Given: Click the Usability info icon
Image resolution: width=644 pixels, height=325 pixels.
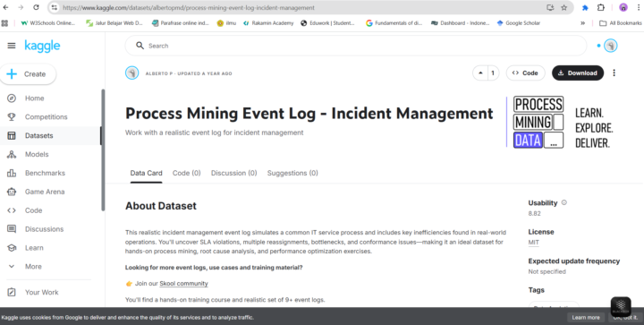Looking at the screenshot, I should click(x=563, y=202).
